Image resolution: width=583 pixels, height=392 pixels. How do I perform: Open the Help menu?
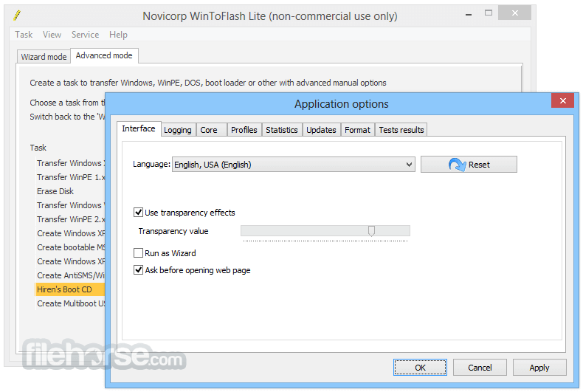pos(118,35)
